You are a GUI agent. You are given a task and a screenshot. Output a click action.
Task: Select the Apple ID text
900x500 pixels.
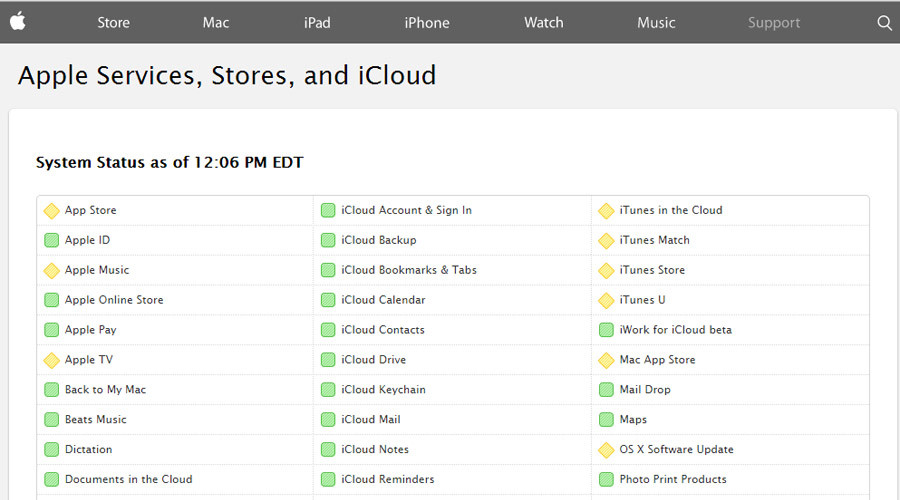(87, 240)
